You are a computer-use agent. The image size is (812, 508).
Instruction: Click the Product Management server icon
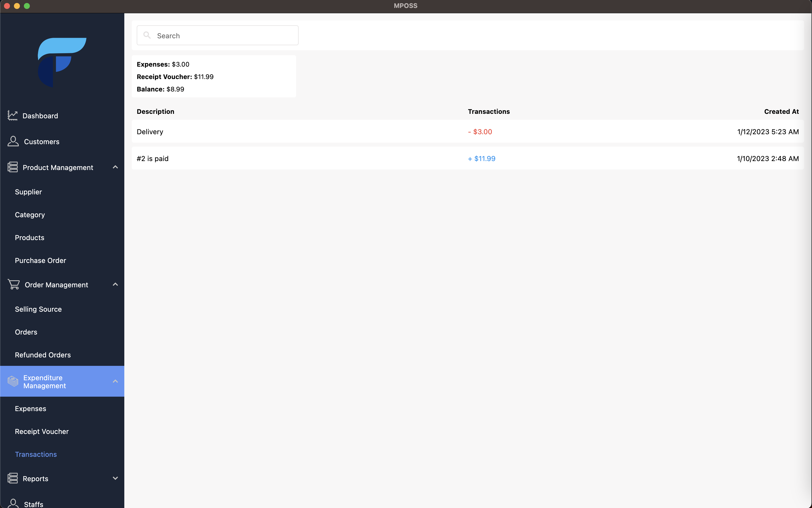click(x=13, y=167)
